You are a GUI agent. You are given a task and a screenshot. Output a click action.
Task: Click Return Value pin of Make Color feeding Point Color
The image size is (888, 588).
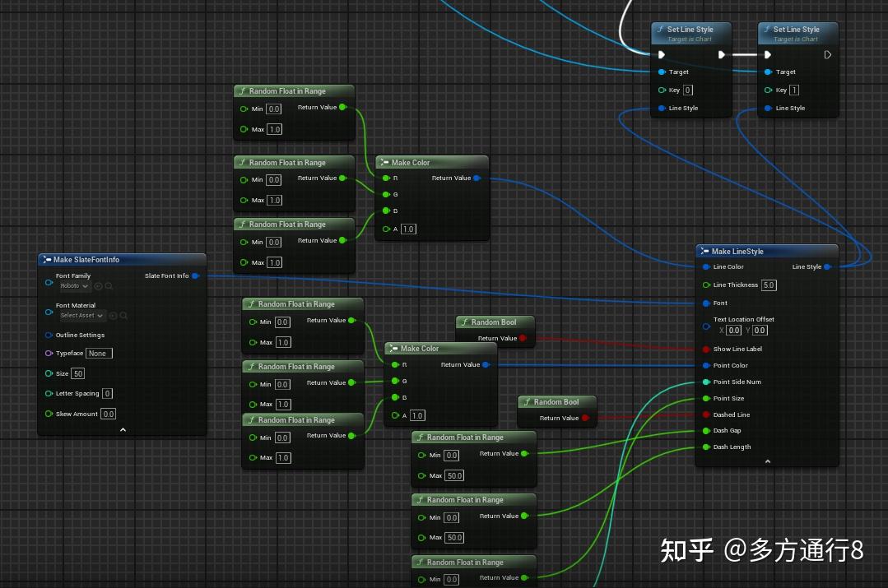486,365
